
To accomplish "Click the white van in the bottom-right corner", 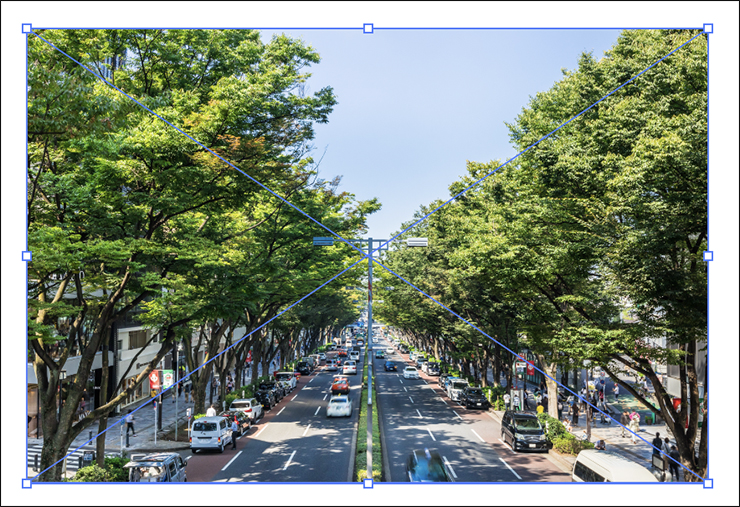I will point(611,467).
